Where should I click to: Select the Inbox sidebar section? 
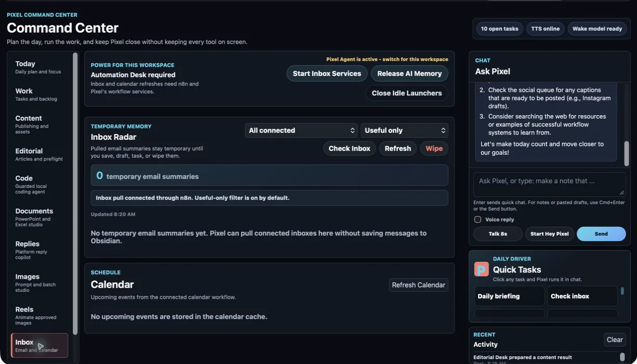point(40,345)
